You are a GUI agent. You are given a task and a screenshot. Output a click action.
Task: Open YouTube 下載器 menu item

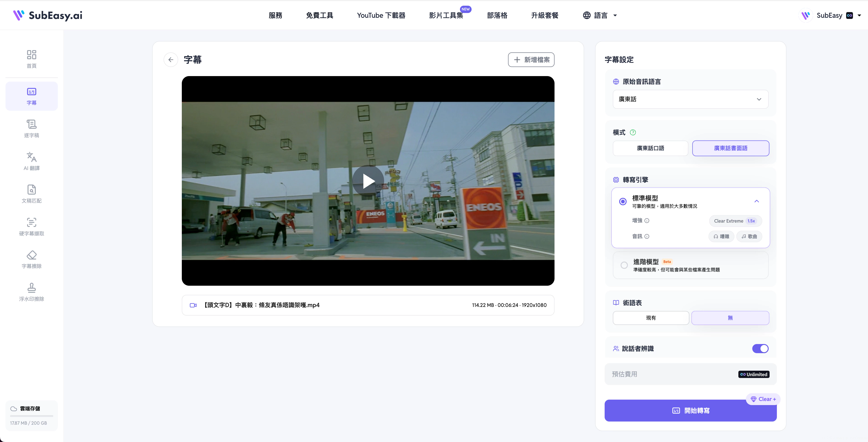click(x=381, y=15)
